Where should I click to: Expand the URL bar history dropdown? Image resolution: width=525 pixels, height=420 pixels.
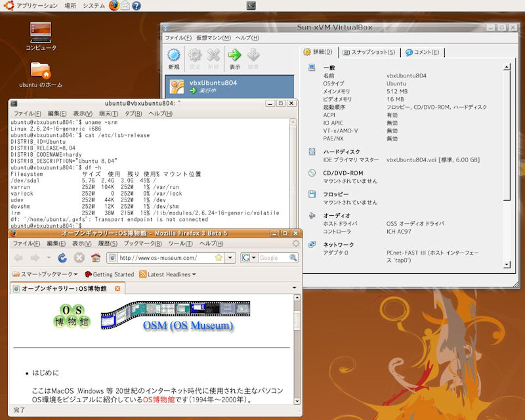click(x=230, y=257)
